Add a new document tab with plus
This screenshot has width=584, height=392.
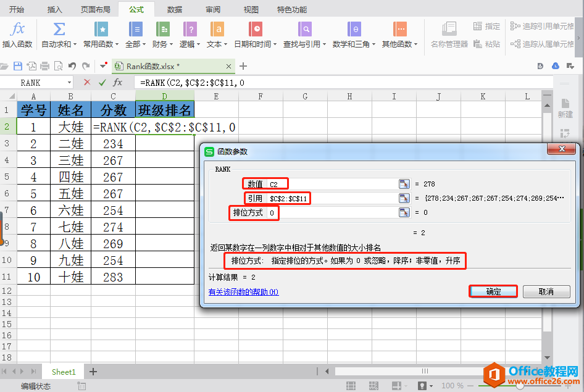tap(243, 66)
